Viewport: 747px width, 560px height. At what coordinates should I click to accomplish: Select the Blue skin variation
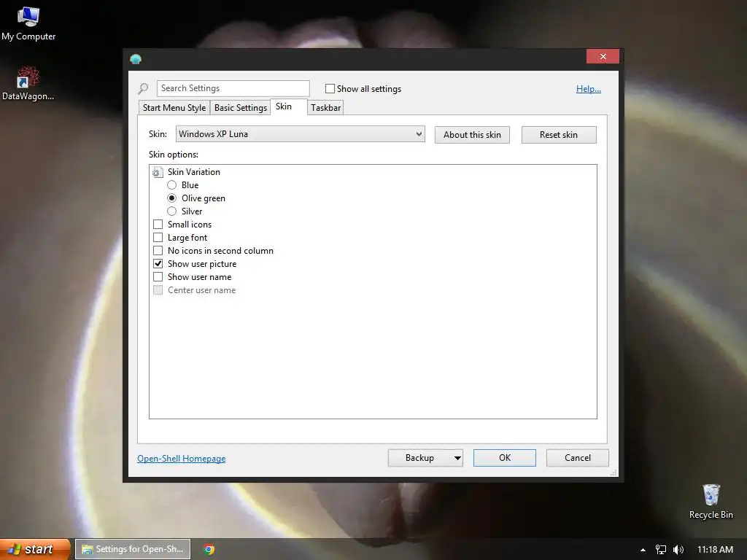(172, 185)
